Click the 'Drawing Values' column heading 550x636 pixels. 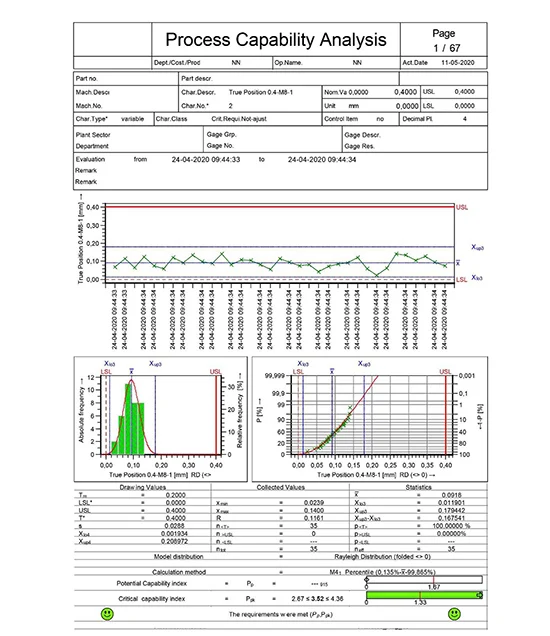pyautogui.click(x=142, y=487)
